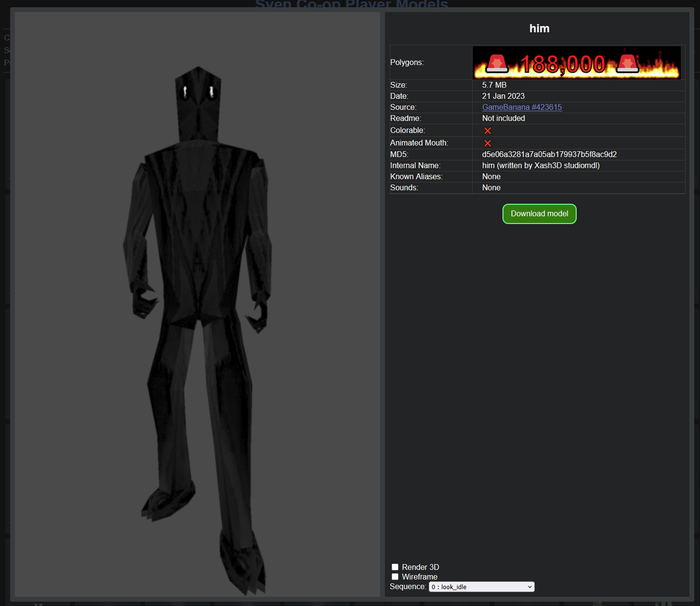Click the 'Size:' row label
700x606 pixels.
398,85
